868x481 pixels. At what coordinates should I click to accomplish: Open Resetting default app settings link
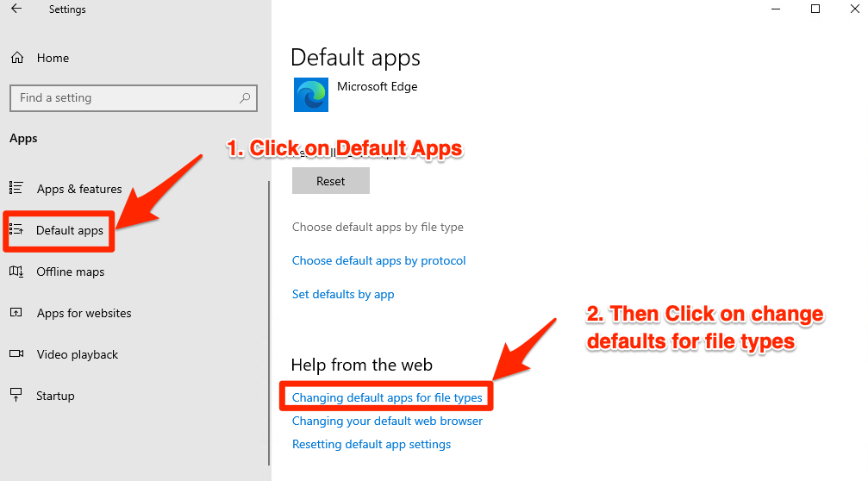[372, 444]
